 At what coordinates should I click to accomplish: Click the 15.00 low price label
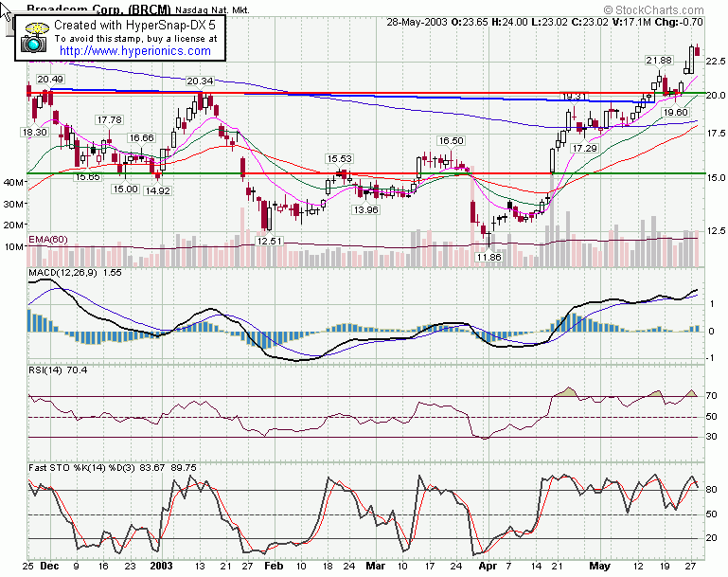[125, 189]
